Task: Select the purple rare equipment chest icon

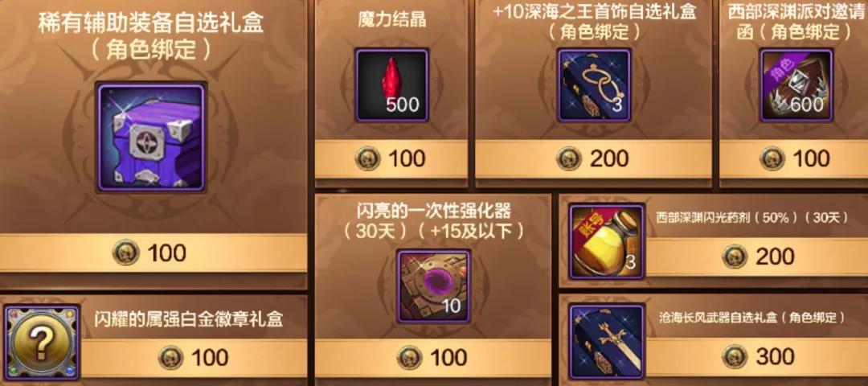Action: pos(151,138)
